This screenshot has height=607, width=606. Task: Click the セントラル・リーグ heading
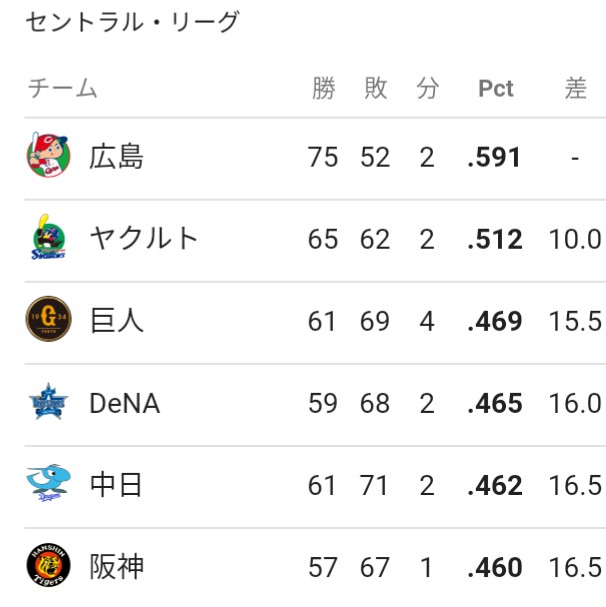click(132, 22)
